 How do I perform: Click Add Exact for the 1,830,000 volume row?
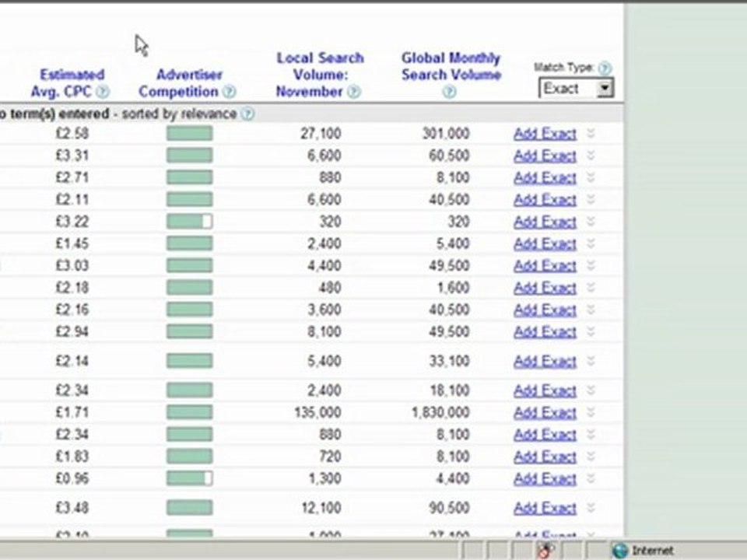(545, 412)
